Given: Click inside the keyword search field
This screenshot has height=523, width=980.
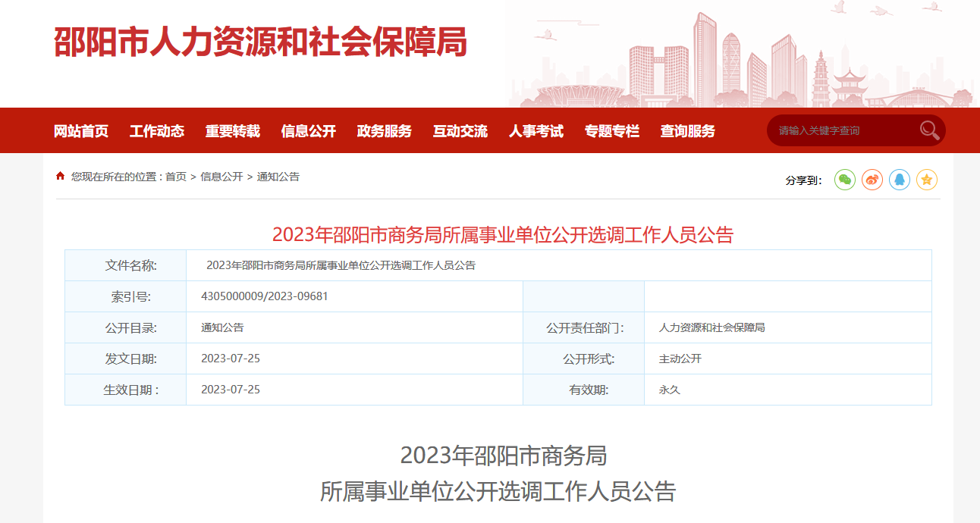Looking at the screenshot, I should (x=842, y=130).
